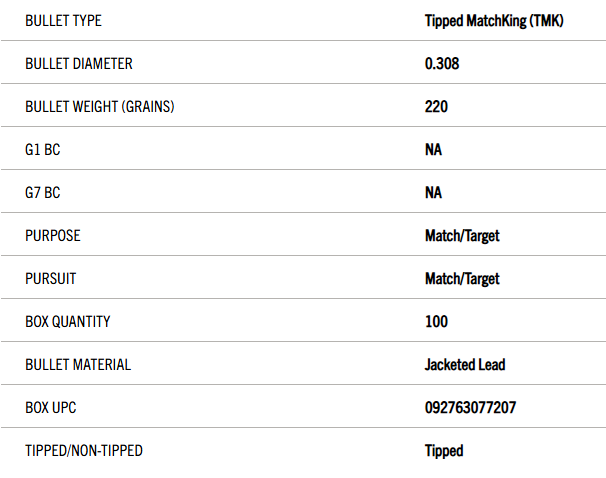This screenshot has height=478, width=606.
Task: Click the PURPOSE label
Action: (x=53, y=236)
